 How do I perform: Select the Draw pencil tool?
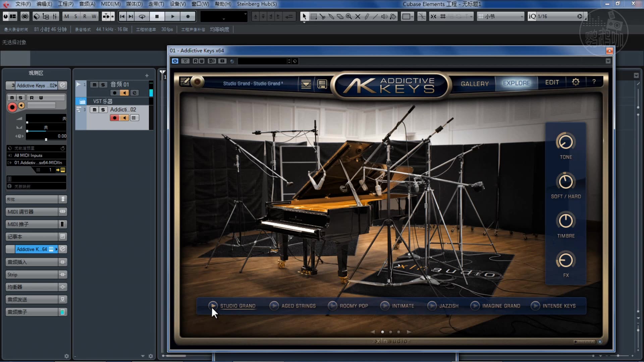367,16
